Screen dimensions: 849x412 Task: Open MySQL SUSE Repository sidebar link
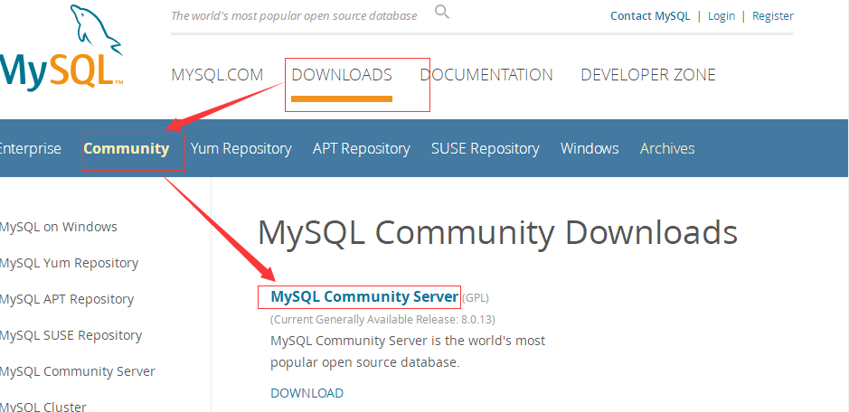[x=71, y=336]
